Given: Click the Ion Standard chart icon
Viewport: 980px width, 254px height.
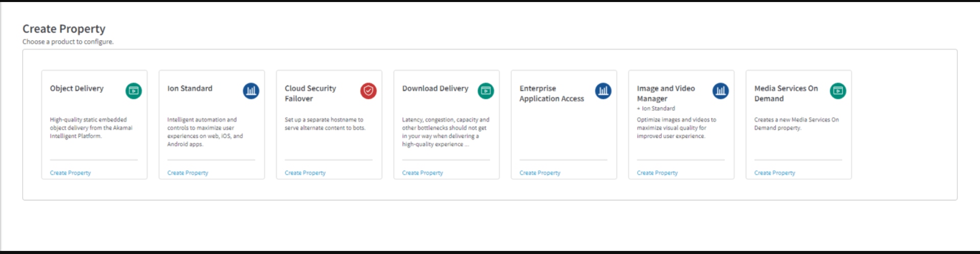Looking at the screenshot, I should pos(251,91).
